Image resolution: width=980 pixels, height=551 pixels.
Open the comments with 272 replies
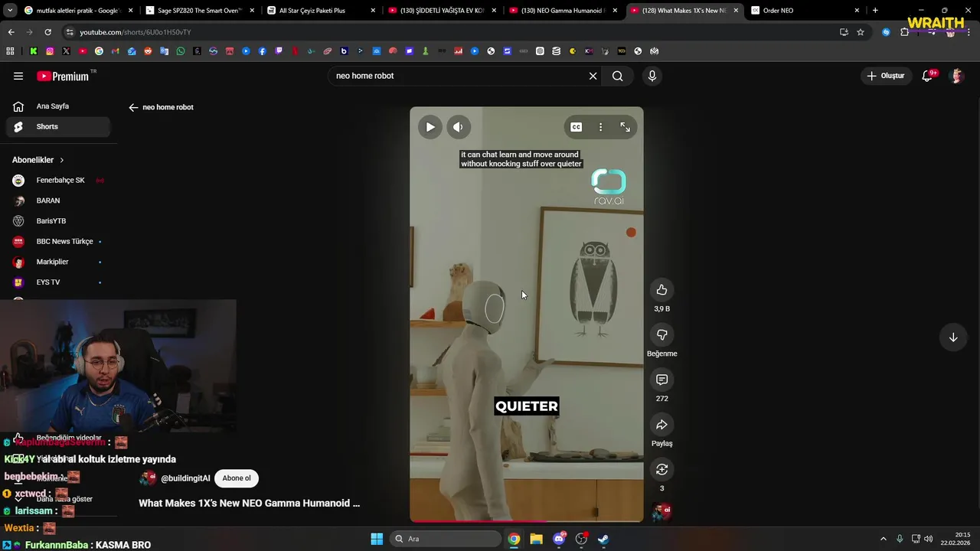point(662,380)
